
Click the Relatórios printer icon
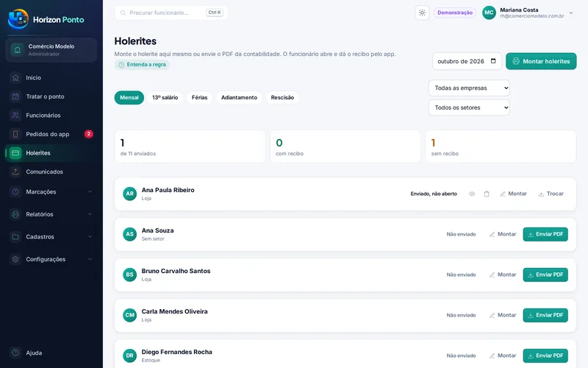pyautogui.click(x=15, y=214)
